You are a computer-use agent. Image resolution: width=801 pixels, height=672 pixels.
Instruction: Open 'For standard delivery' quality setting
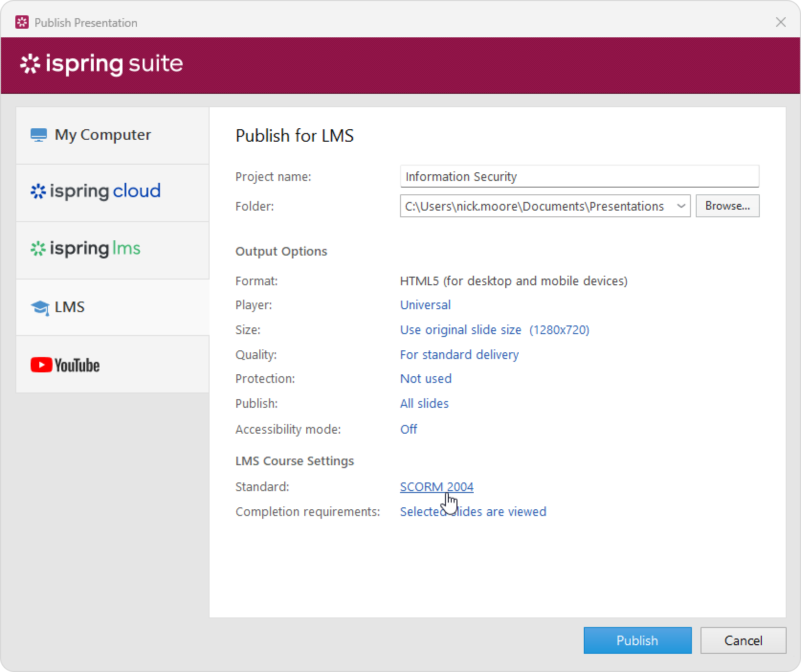point(459,355)
